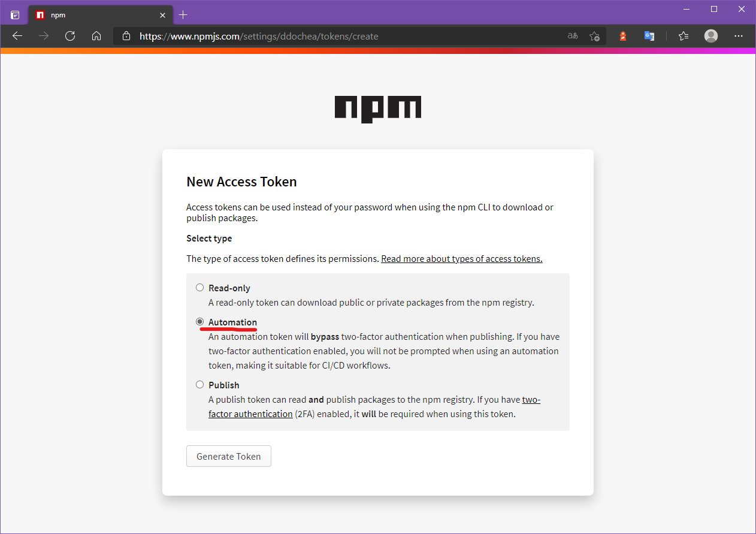Click the Generate Token button

pyautogui.click(x=229, y=456)
